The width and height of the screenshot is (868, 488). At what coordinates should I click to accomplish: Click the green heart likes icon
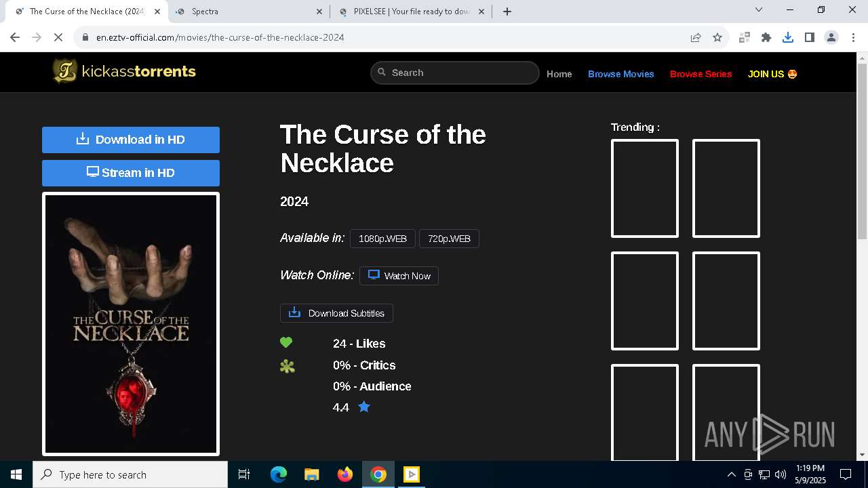(x=286, y=343)
